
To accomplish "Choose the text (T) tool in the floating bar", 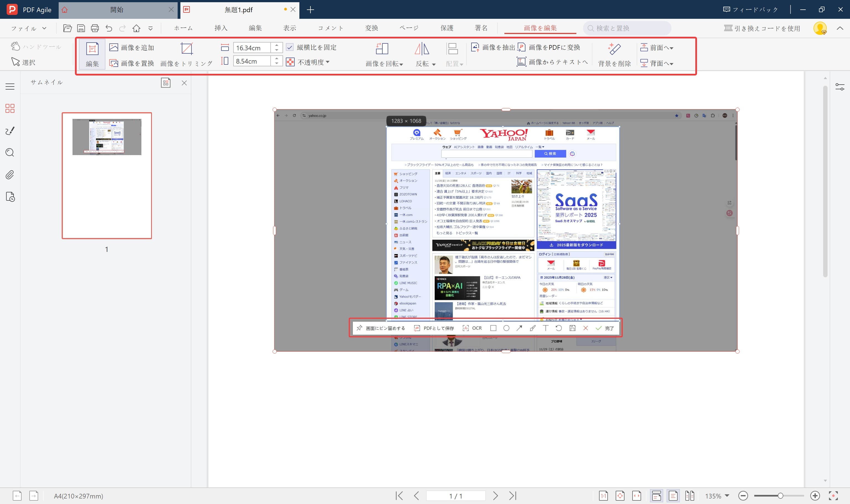I will 545,328.
